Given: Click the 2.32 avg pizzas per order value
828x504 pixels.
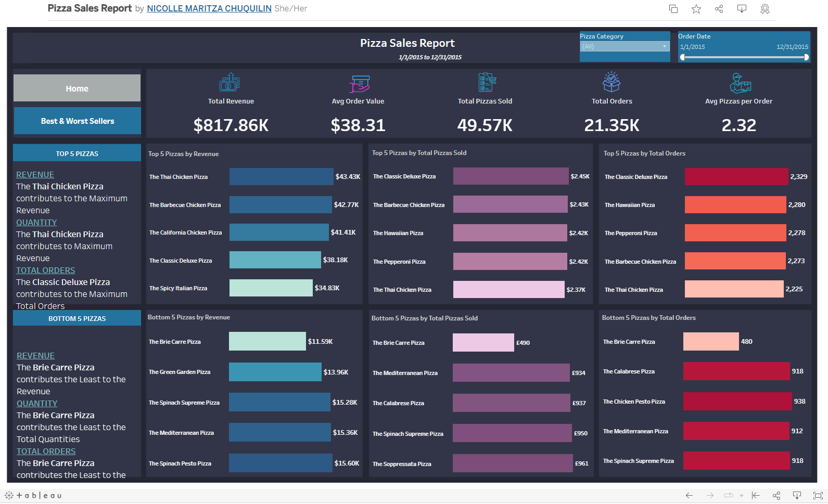Looking at the screenshot, I should [739, 125].
